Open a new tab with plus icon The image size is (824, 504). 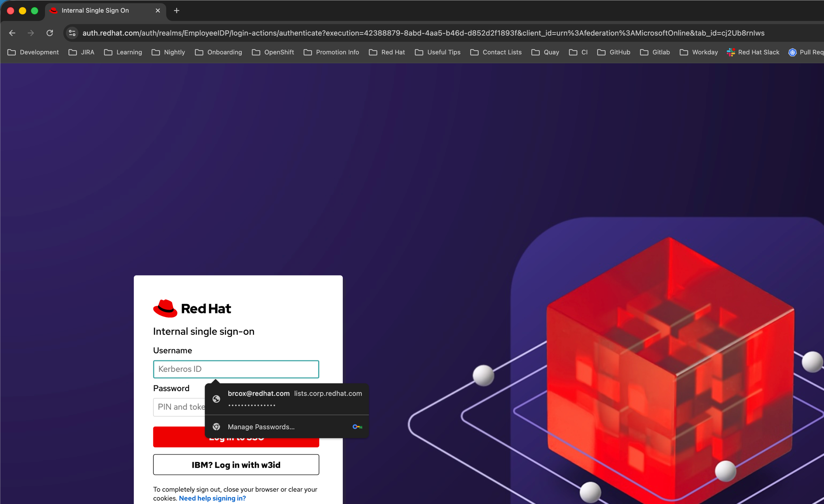click(x=177, y=11)
